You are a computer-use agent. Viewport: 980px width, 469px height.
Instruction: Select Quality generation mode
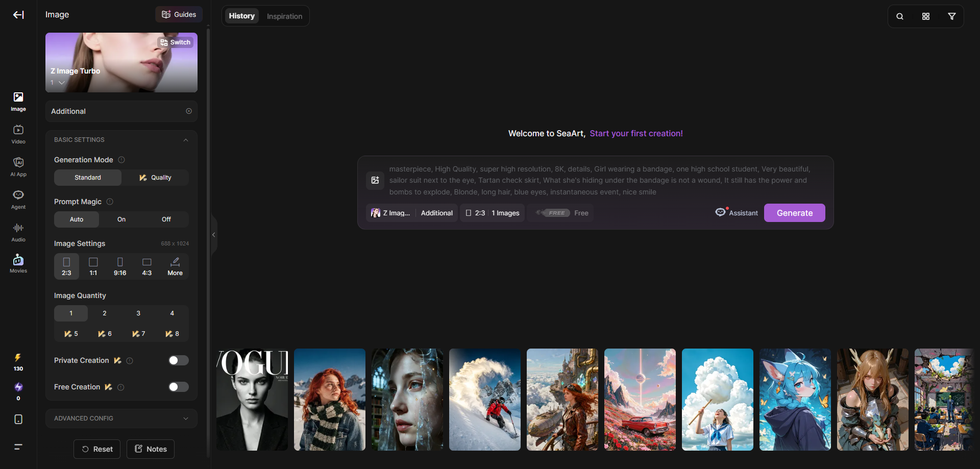point(155,178)
